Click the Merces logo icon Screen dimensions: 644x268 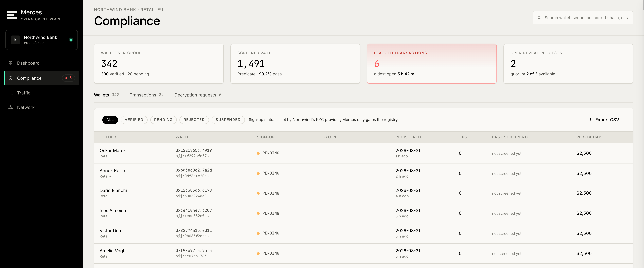click(12, 15)
